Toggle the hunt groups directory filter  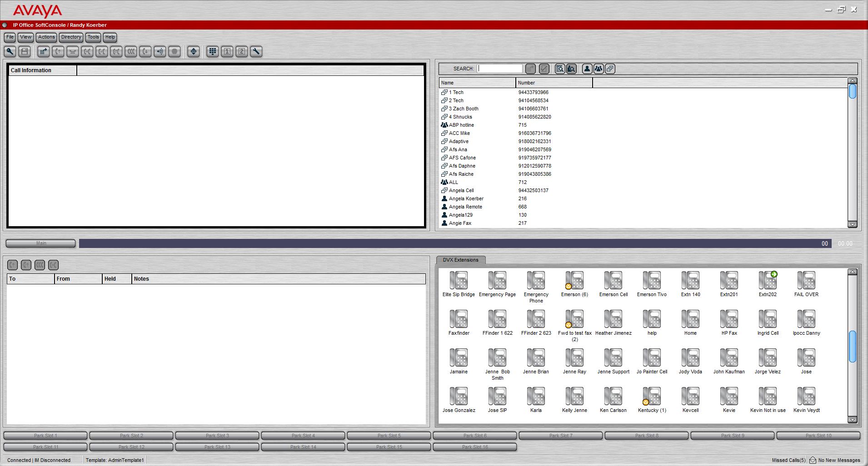[x=599, y=69]
